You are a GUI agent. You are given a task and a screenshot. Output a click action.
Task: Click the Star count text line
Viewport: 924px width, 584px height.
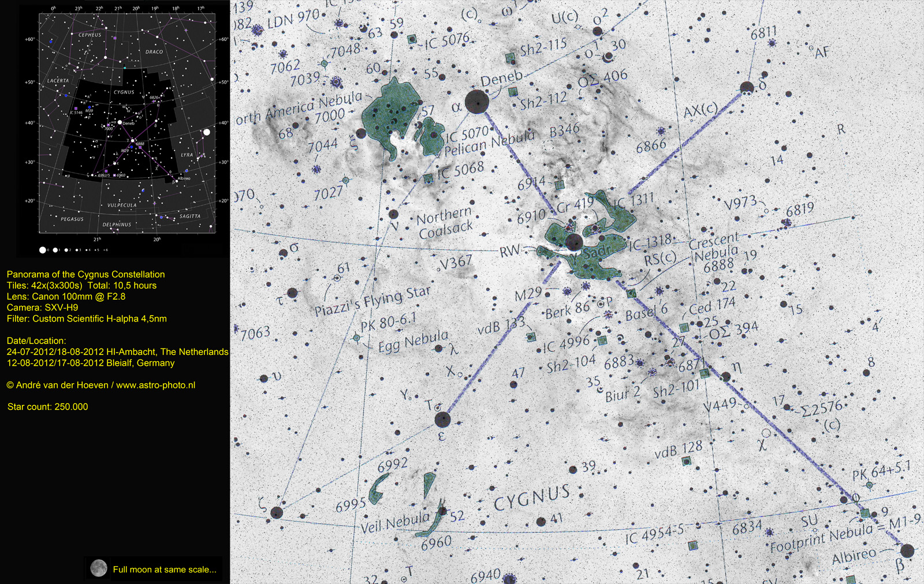[48, 407]
